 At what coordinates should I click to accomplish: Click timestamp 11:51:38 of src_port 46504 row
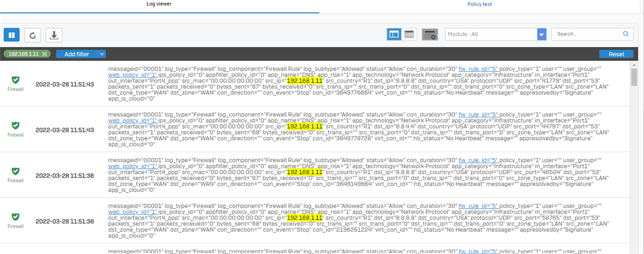[64, 175]
